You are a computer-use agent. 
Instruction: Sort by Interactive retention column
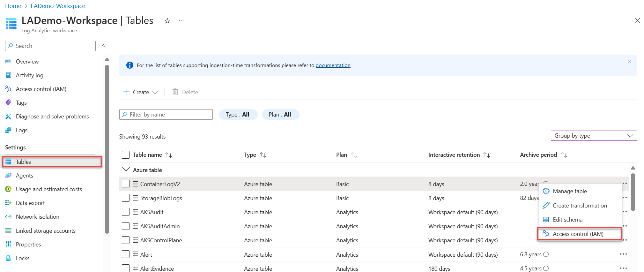[487, 155]
